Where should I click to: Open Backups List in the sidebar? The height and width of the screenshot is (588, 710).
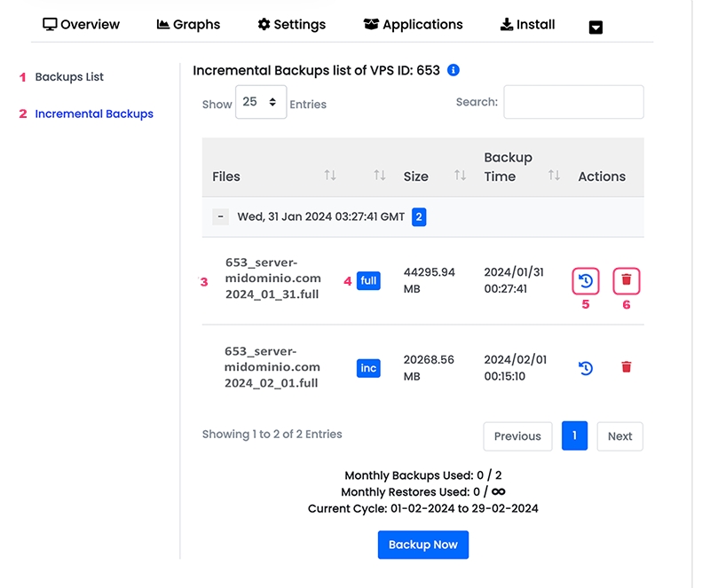(69, 77)
